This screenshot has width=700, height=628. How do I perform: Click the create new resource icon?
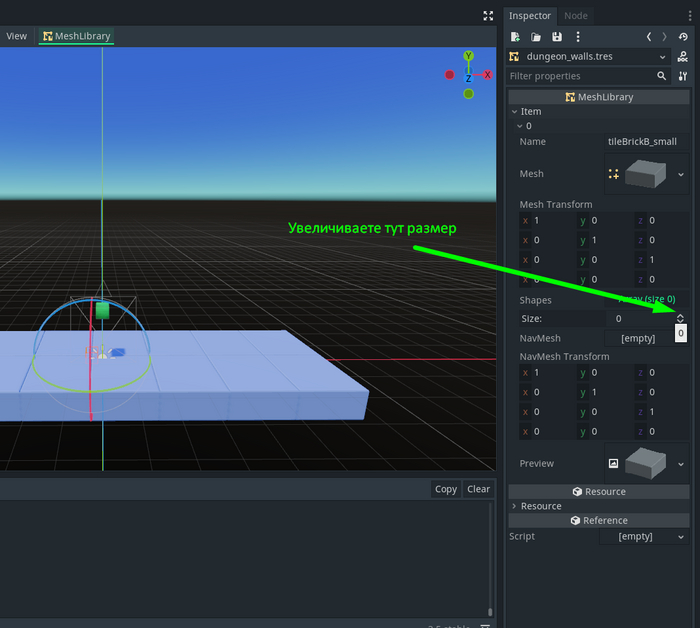[516, 37]
